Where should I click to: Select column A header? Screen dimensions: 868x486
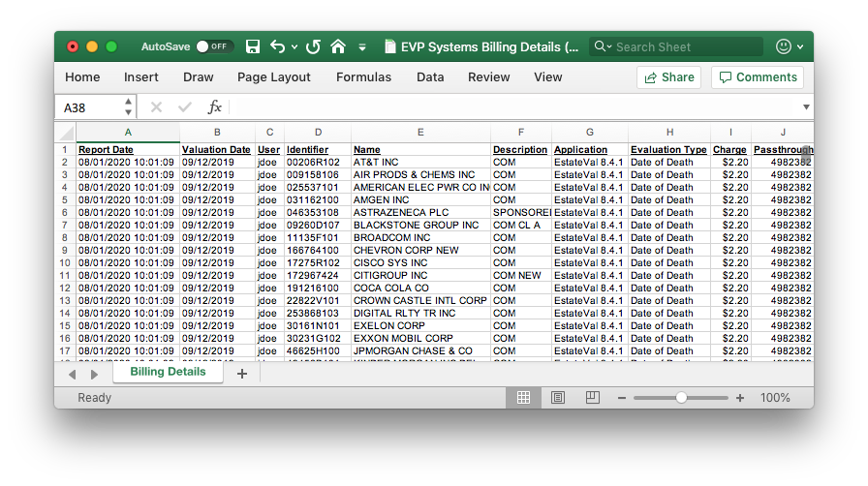point(128,133)
